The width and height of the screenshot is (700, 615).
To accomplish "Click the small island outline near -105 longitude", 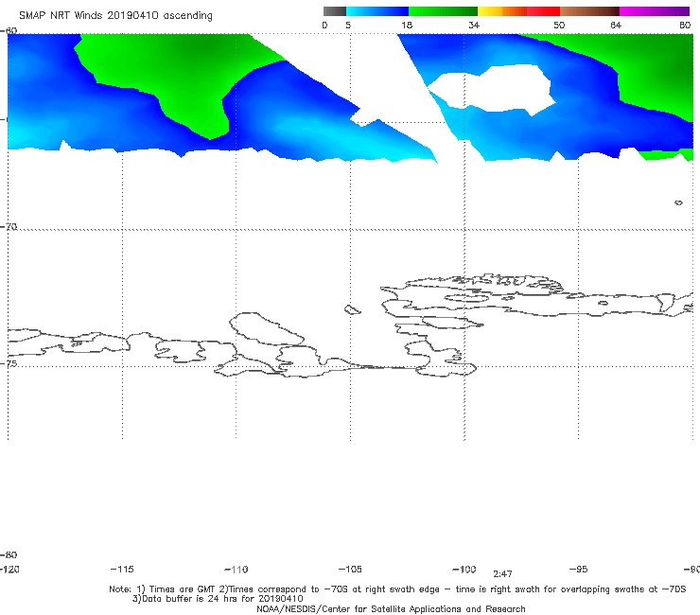I will [x=352, y=309].
